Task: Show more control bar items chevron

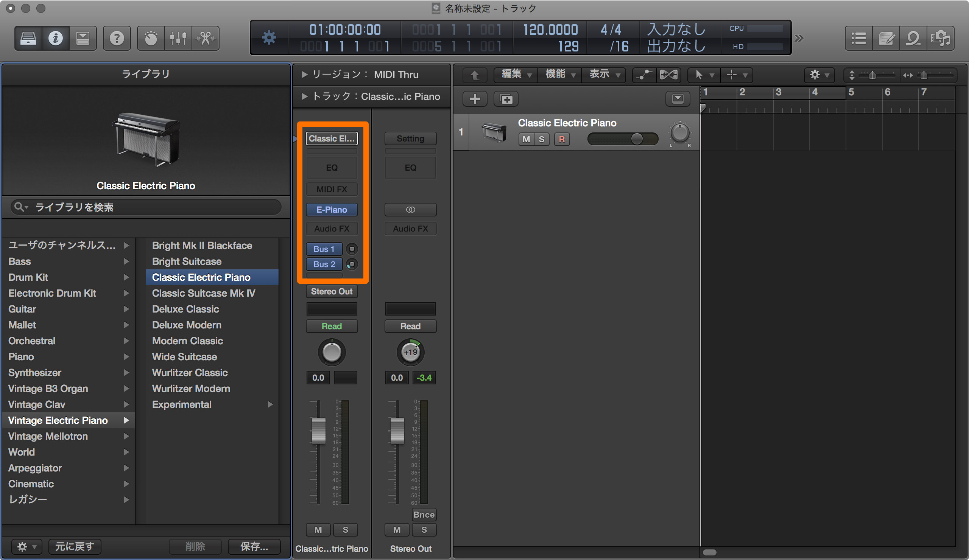Action: click(x=799, y=38)
